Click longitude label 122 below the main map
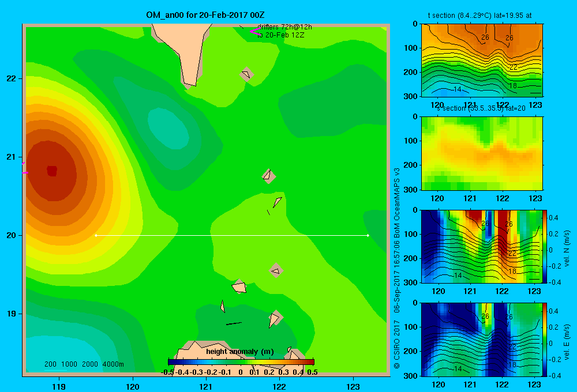The height and width of the screenshot is (392, 577). coord(279,386)
